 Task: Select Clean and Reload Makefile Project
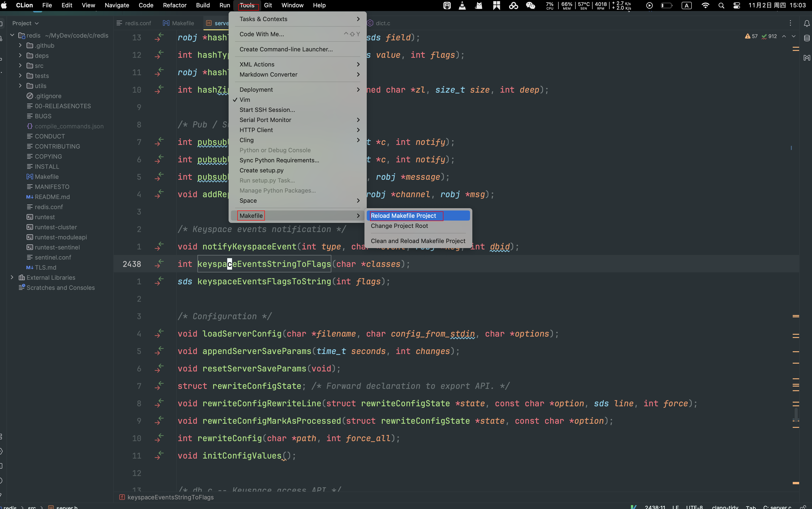[x=418, y=241]
